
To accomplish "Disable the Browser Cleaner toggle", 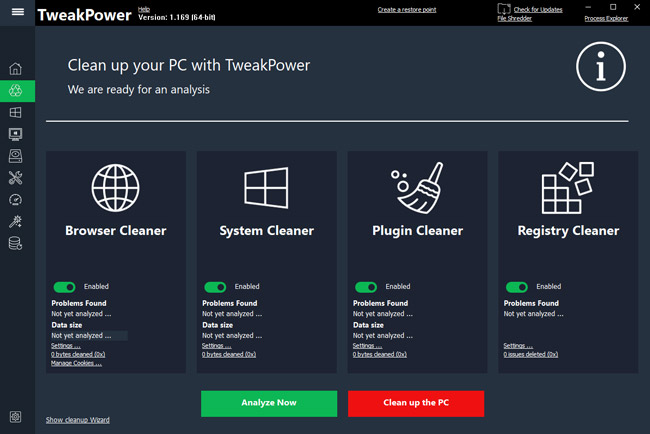I will (x=64, y=287).
